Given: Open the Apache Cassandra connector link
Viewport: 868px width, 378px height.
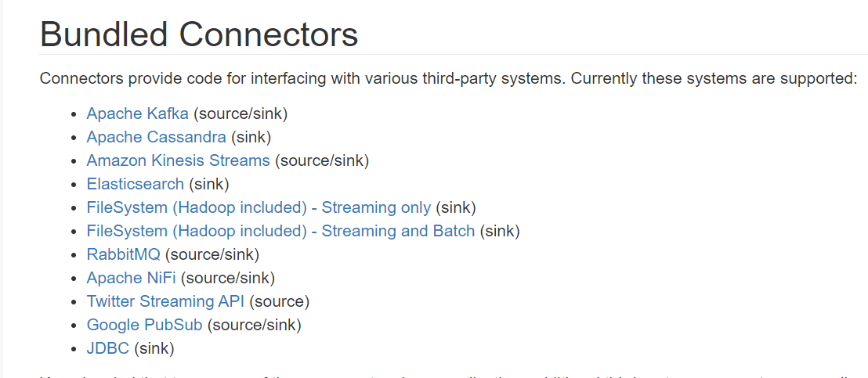Looking at the screenshot, I should (157, 137).
